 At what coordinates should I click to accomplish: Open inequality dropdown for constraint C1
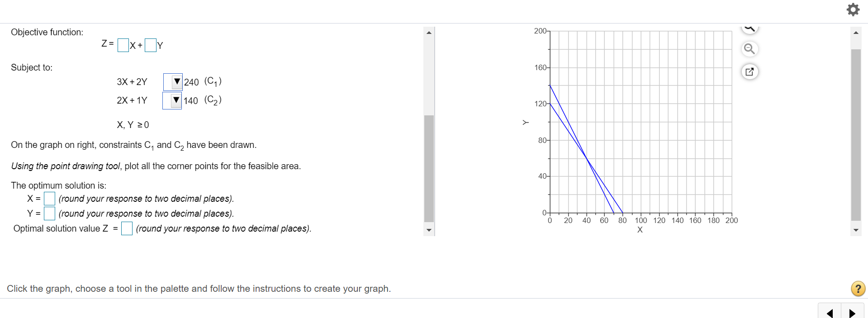[173, 82]
